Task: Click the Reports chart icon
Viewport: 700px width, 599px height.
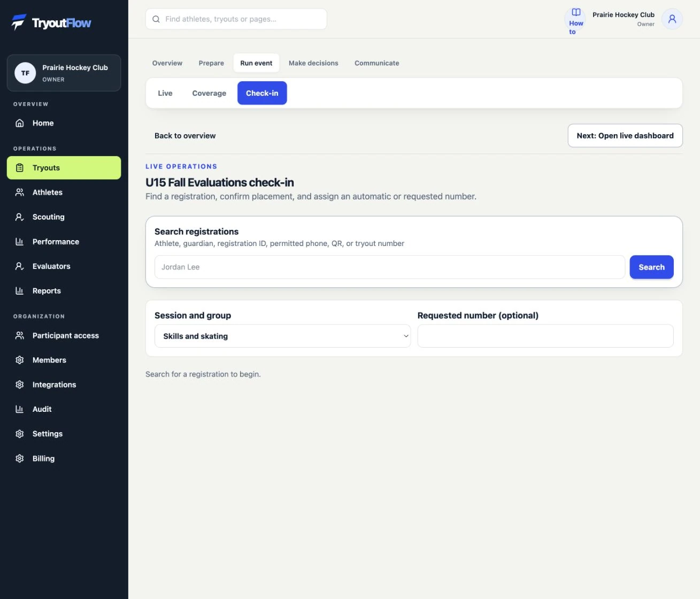Action: [20, 291]
